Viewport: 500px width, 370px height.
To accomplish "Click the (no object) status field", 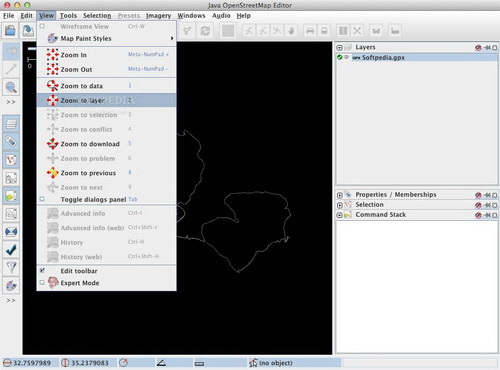I will point(295,363).
